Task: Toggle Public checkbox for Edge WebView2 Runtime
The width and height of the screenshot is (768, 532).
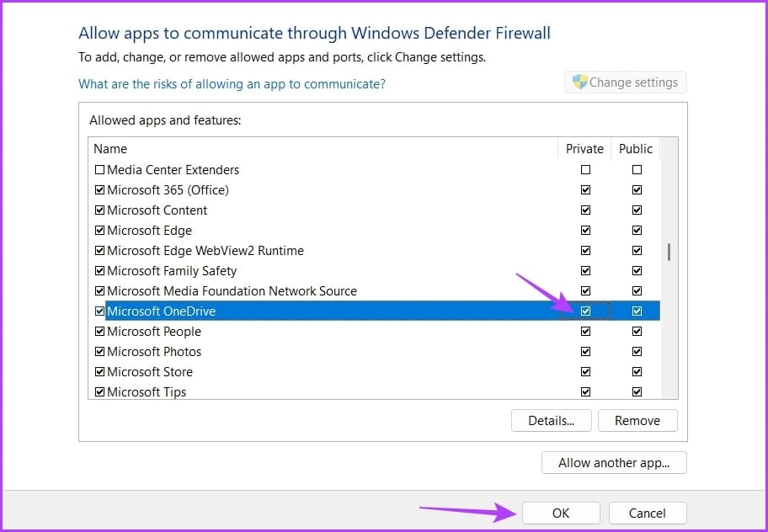Action: click(637, 251)
